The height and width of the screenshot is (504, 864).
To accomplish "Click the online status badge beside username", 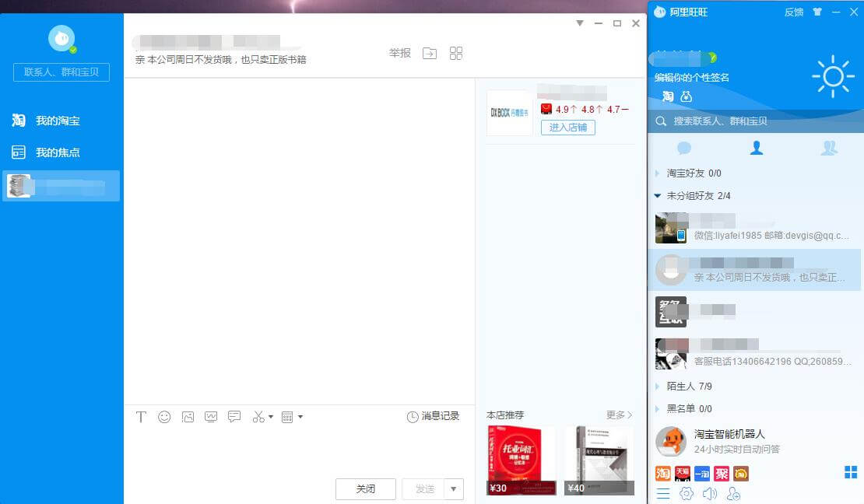I will [x=712, y=58].
